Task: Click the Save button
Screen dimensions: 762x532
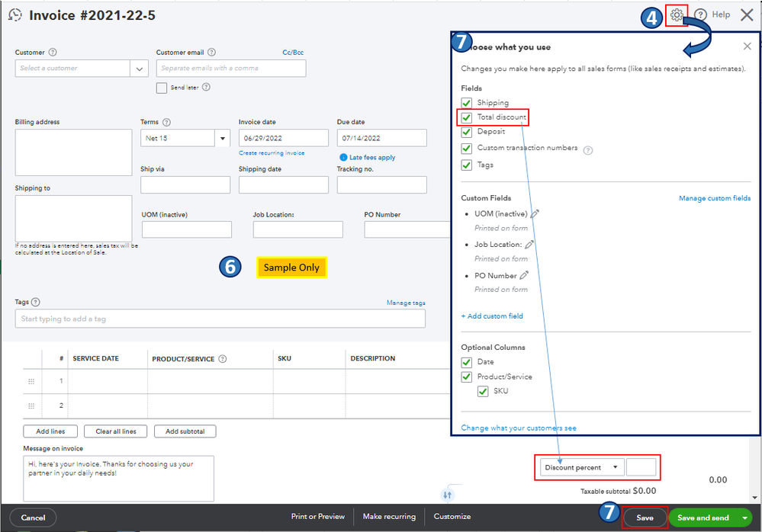Action: (x=645, y=518)
